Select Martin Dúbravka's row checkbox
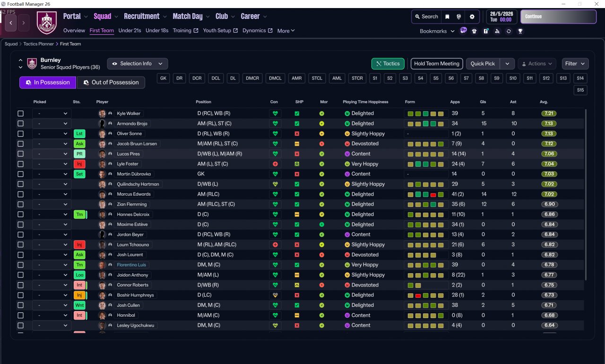The image size is (605, 364). click(20, 174)
